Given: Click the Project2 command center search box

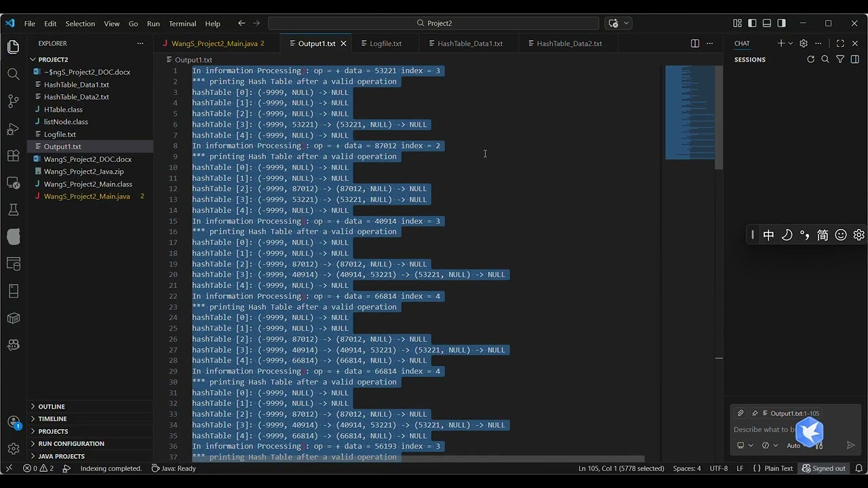Looking at the screenshot, I should pos(433,23).
